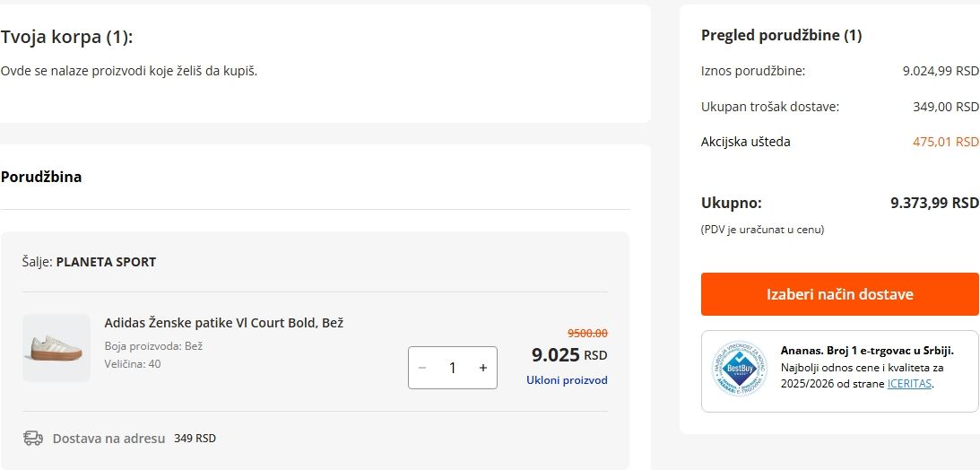This screenshot has height=470, width=980.
Task: Click the Ukupno total 9.373,99 RSD
Action: (x=934, y=203)
